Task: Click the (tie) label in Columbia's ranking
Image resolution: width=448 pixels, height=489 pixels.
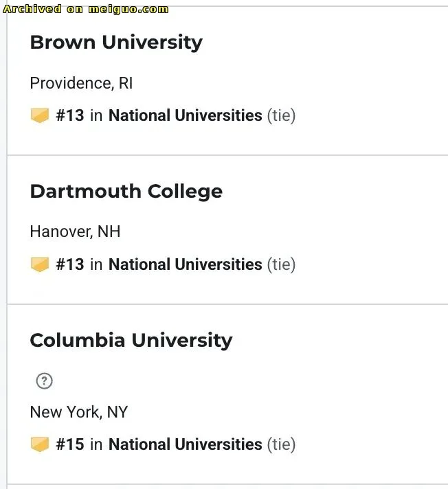Action: [x=281, y=444]
